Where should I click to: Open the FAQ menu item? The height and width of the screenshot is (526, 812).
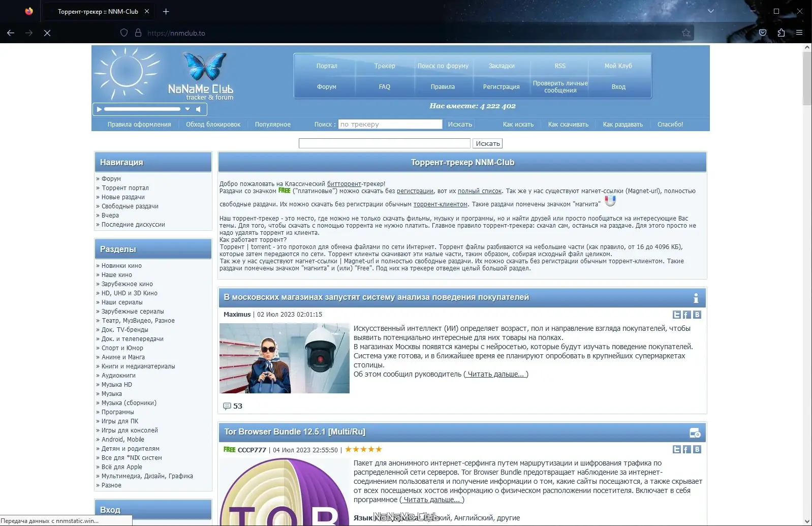(x=385, y=87)
